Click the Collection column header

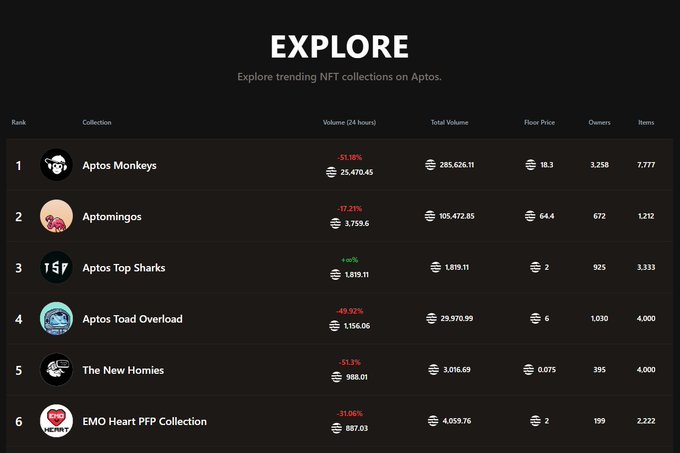[97, 122]
